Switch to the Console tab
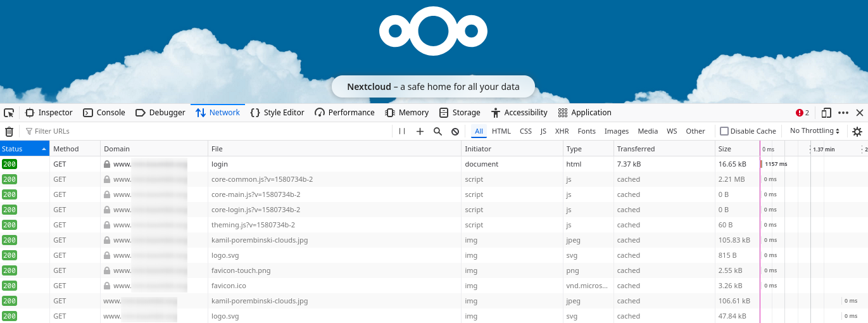The height and width of the screenshot is (323, 868). [104, 113]
